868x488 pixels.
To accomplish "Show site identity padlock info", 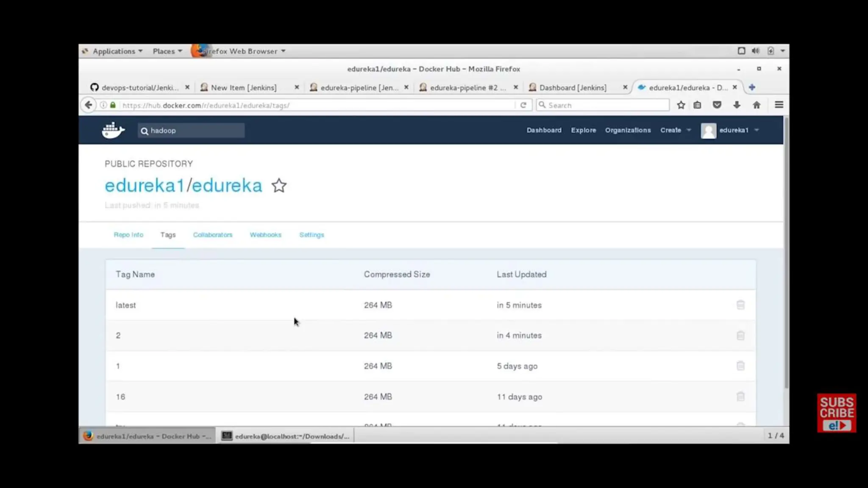I will click(113, 105).
